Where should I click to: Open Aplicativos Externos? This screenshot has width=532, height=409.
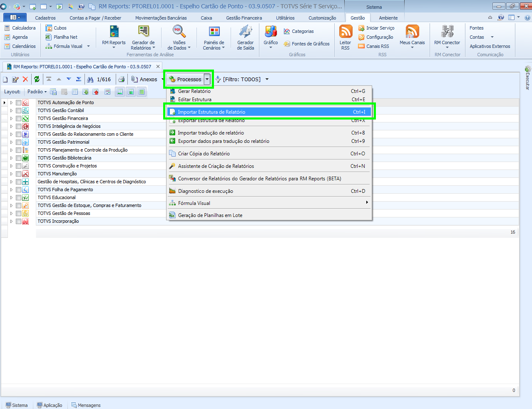pyautogui.click(x=490, y=46)
